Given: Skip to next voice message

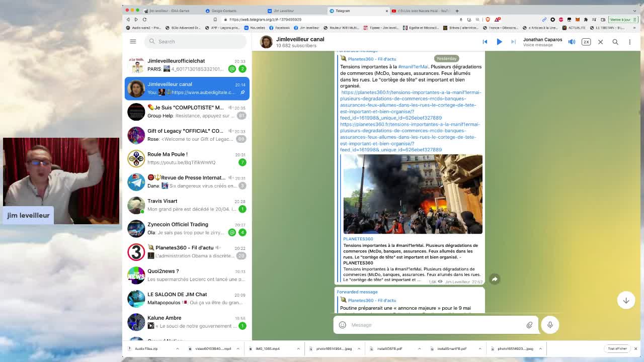Looking at the screenshot, I should [513, 42].
